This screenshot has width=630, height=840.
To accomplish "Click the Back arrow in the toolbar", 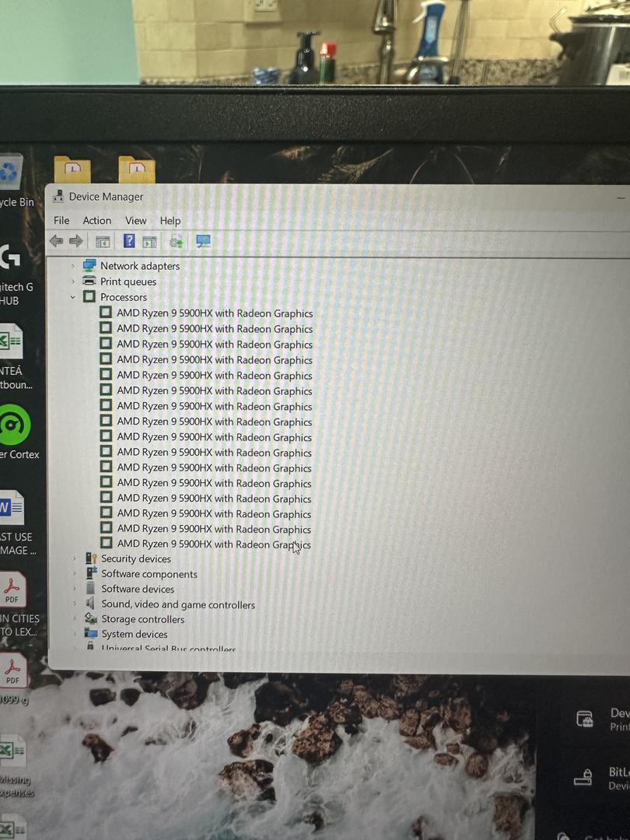I will tap(56, 241).
